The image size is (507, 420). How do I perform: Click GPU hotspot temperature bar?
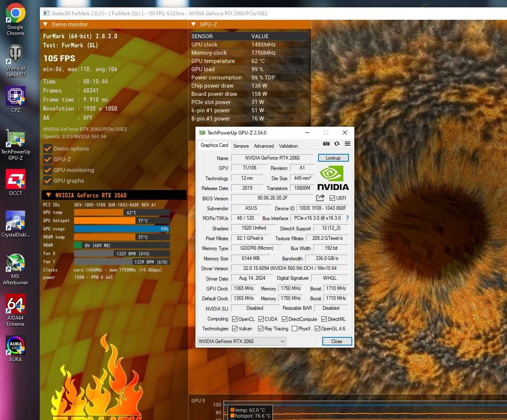(122, 220)
